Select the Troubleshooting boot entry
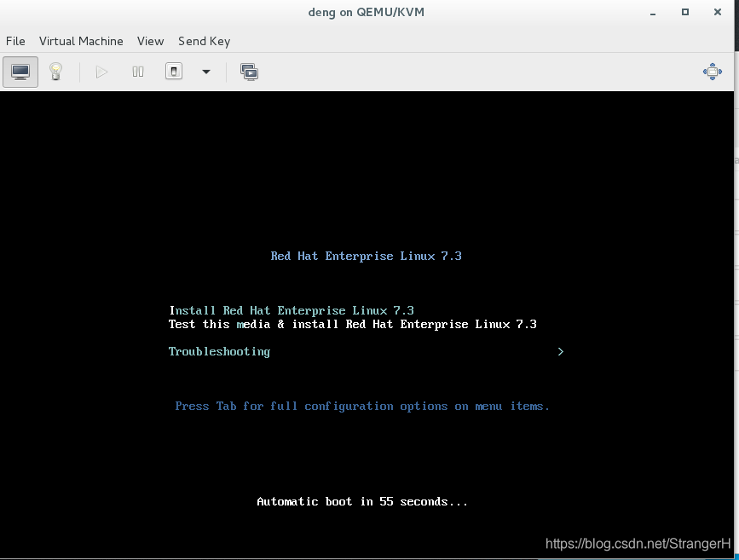 click(x=219, y=352)
